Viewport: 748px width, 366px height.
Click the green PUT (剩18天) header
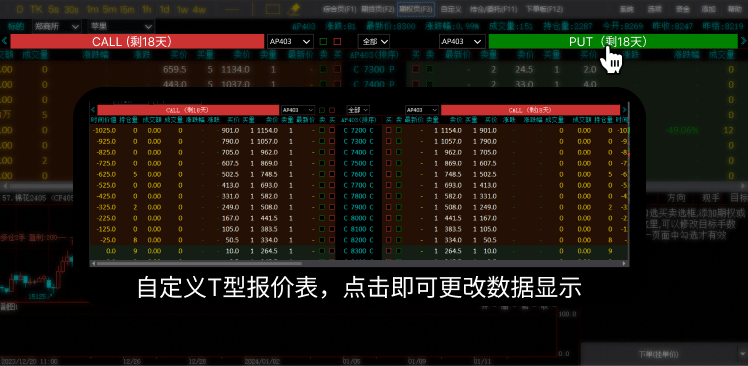[613, 42]
